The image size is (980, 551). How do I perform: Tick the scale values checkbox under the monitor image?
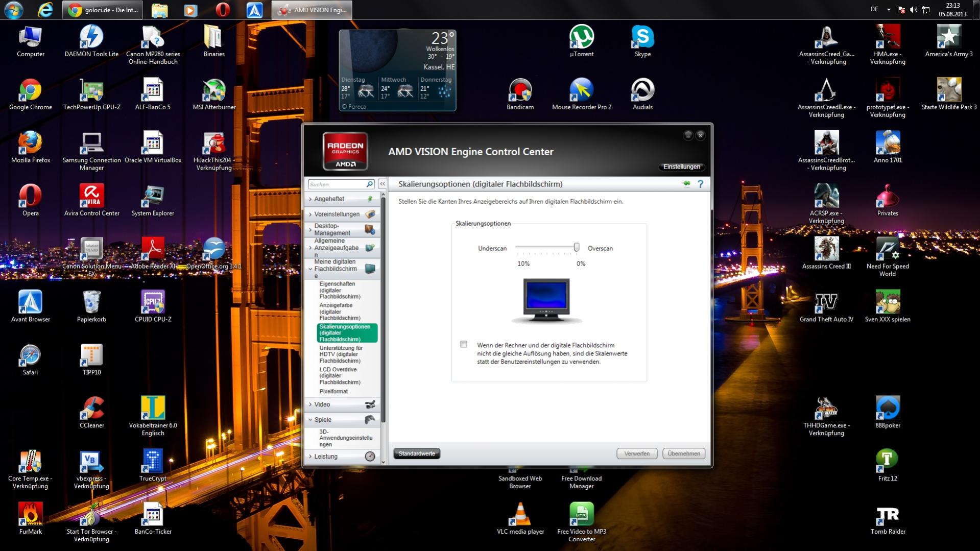point(464,344)
